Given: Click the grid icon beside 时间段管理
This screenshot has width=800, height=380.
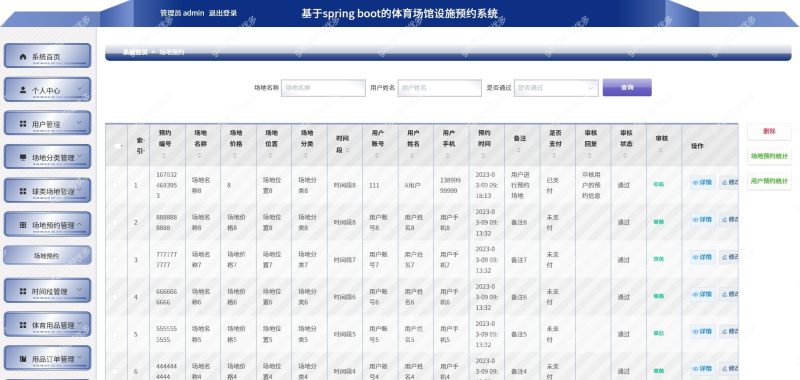Looking at the screenshot, I should coord(23,291).
